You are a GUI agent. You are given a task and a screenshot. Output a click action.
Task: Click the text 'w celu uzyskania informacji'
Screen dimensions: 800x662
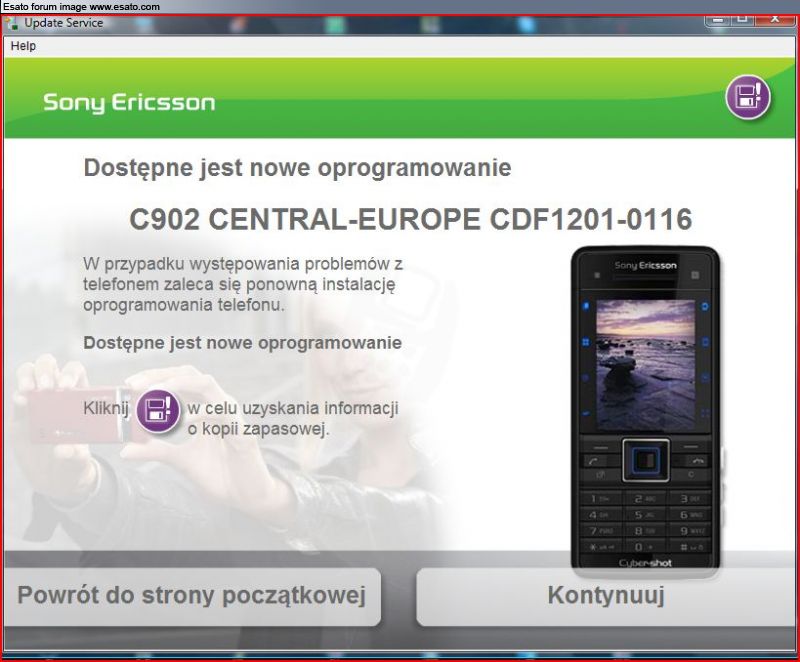coord(293,408)
